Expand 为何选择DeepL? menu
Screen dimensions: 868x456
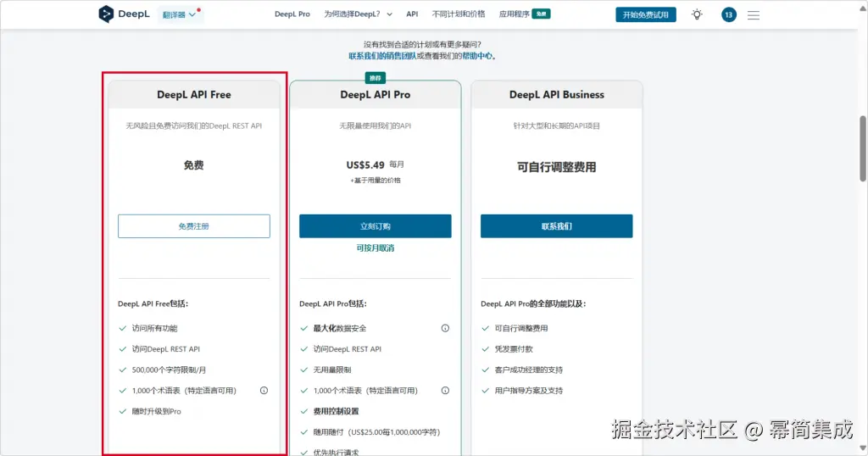(x=359, y=14)
